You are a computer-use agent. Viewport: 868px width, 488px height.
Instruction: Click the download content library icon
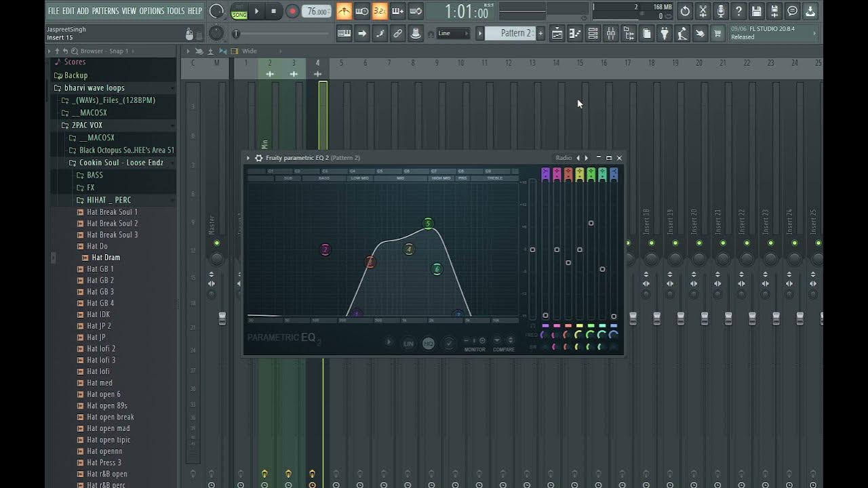[x=810, y=11]
